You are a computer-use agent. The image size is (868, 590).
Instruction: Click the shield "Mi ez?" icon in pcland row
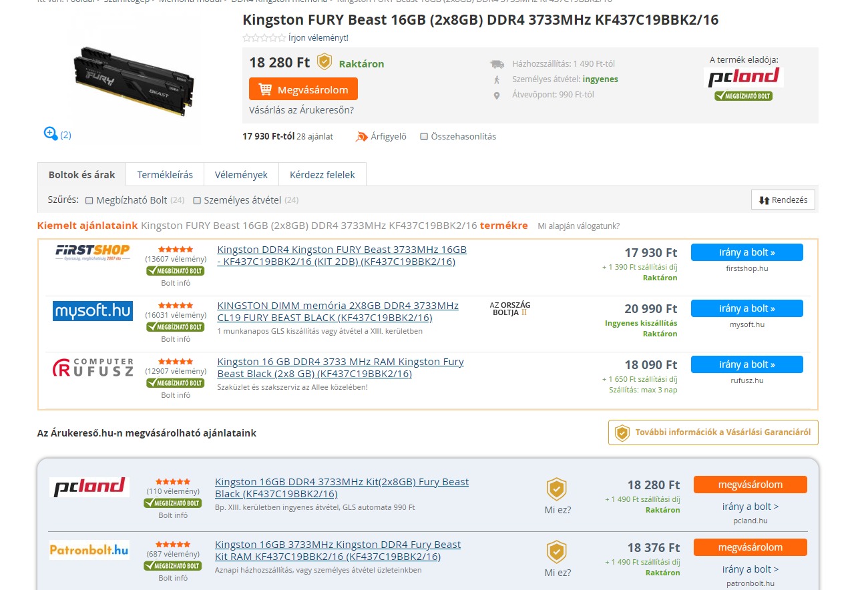point(557,489)
